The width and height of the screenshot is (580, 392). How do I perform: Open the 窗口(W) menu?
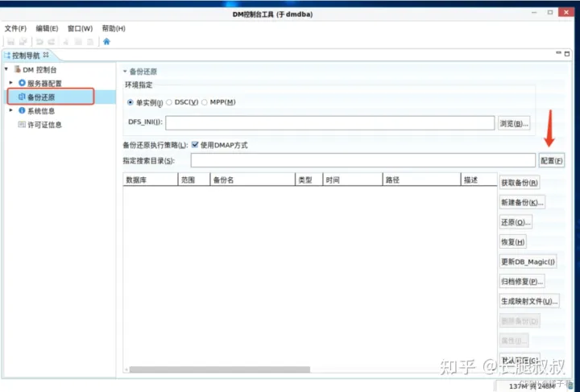click(x=80, y=28)
